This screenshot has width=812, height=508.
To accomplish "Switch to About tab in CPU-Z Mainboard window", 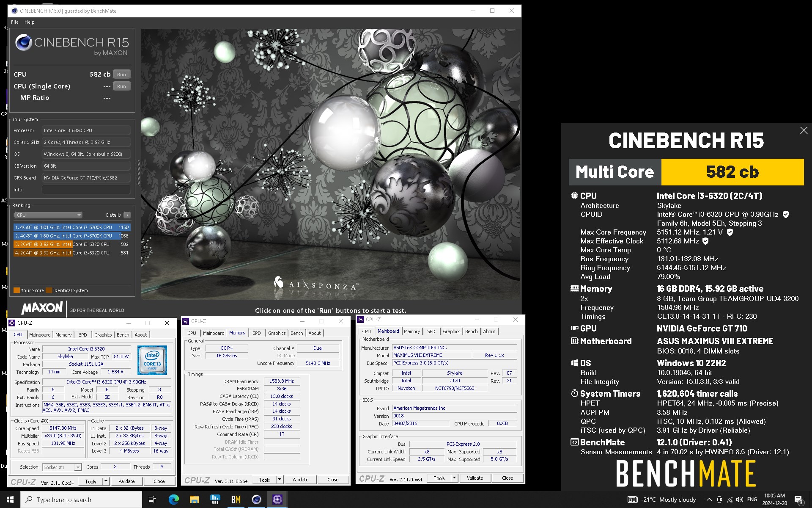I will [489, 331].
